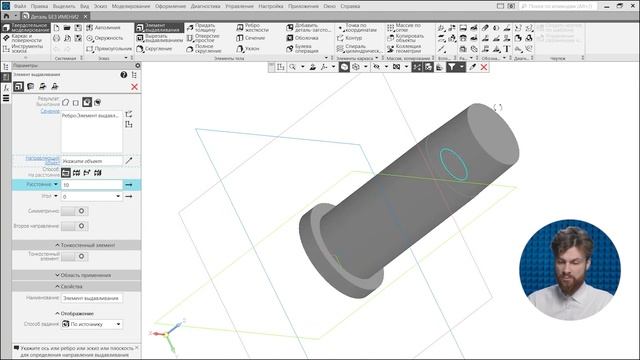Click the Контур tool
The width and height of the screenshot is (640, 360).
349,38
